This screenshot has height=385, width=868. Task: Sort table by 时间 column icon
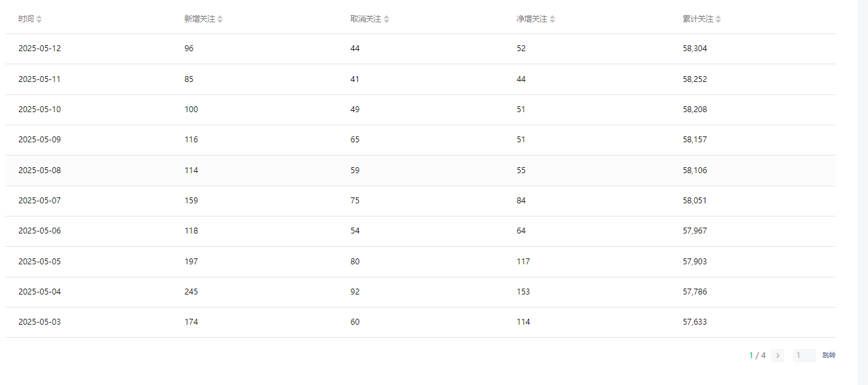point(39,19)
